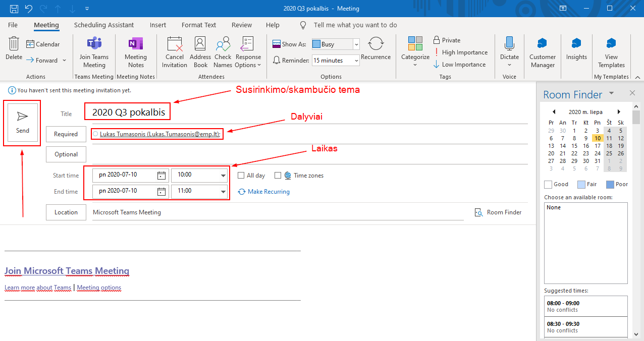Screen dimensions: 644x341
Task: Click the Cancel Invitation icon
Action: [x=175, y=44]
